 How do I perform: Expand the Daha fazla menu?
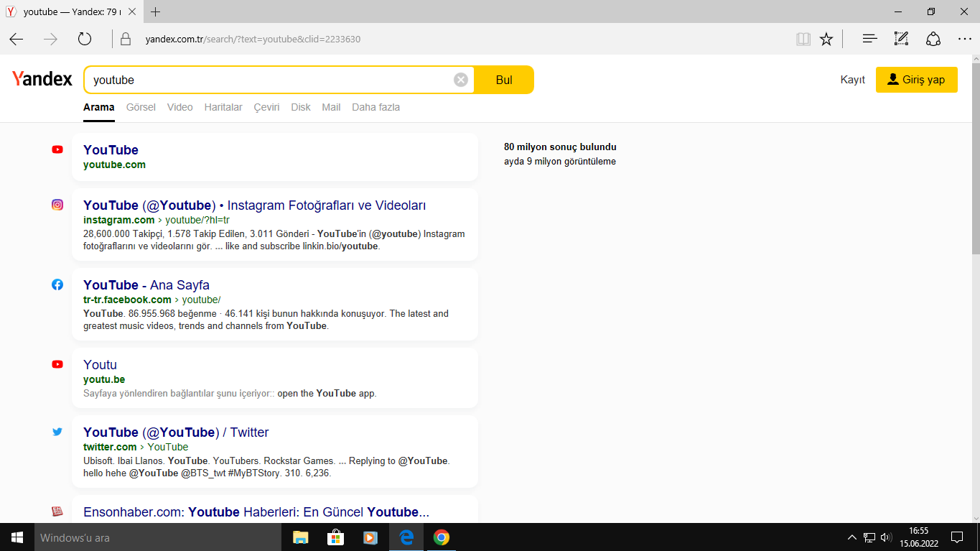click(x=375, y=107)
